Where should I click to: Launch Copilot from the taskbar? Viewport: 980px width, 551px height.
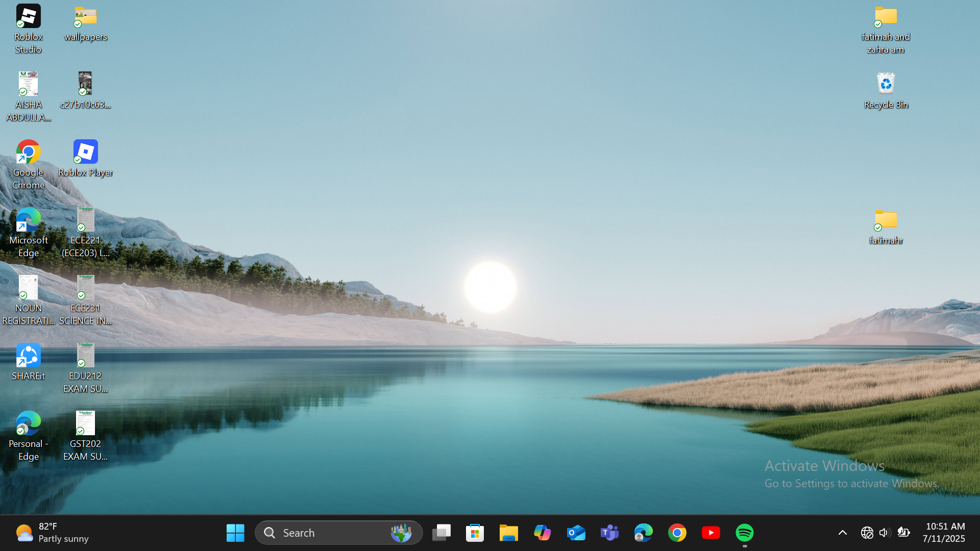[x=543, y=533]
